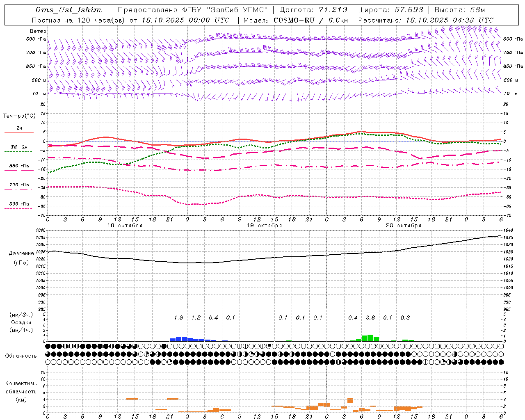525x420 pixels.
Task: Click the "Осадки" precipitation label
Action: [x=21, y=322]
